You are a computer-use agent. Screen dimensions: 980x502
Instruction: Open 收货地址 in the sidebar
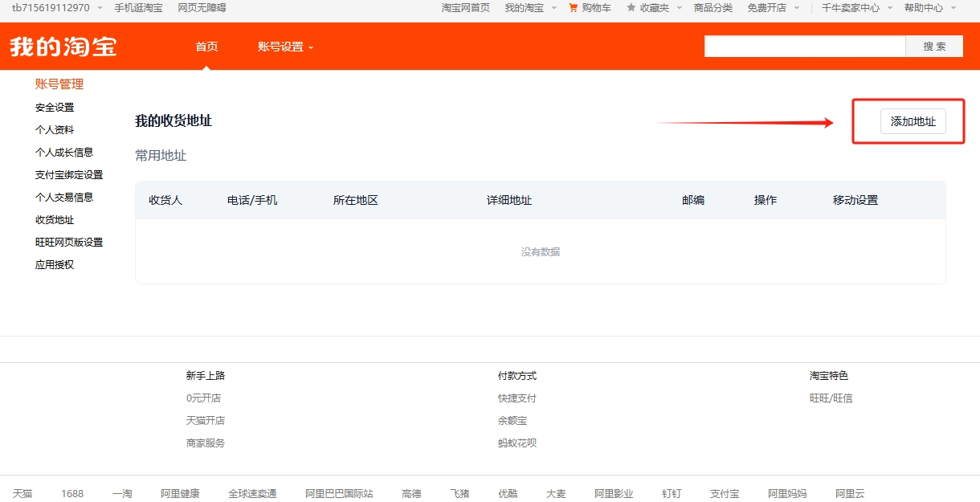tap(55, 220)
